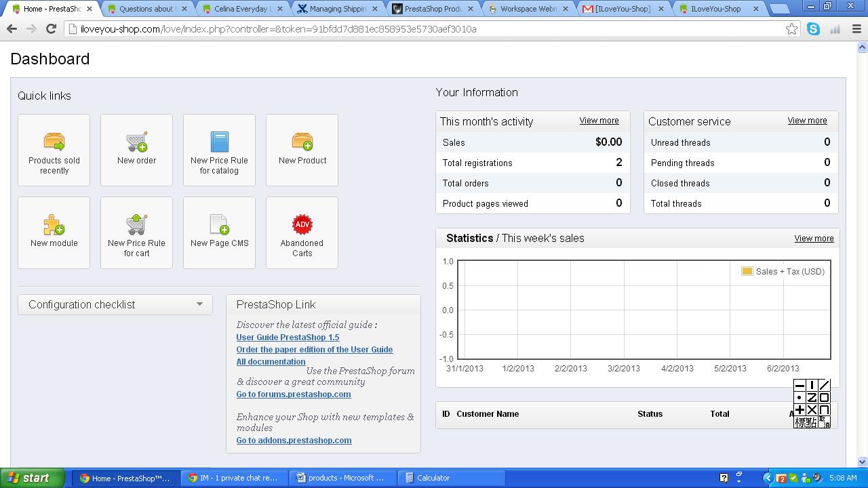View more Customer service details
Screen dimensions: 868x488
pyautogui.click(x=807, y=121)
